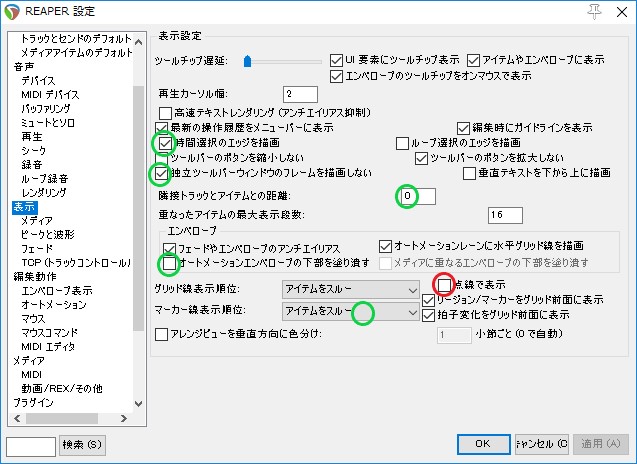Select シーク in settings tree

tap(34, 151)
